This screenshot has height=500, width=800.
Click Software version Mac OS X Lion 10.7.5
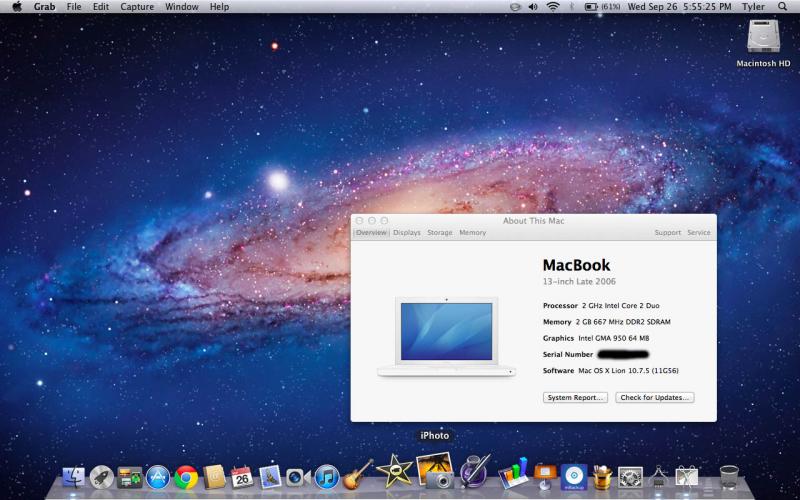click(x=628, y=371)
